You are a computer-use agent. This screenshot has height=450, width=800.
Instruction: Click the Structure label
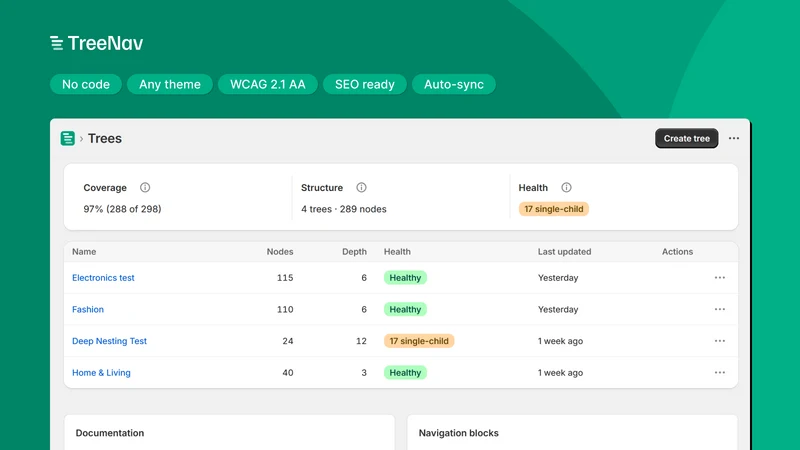click(x=321, y=187)
